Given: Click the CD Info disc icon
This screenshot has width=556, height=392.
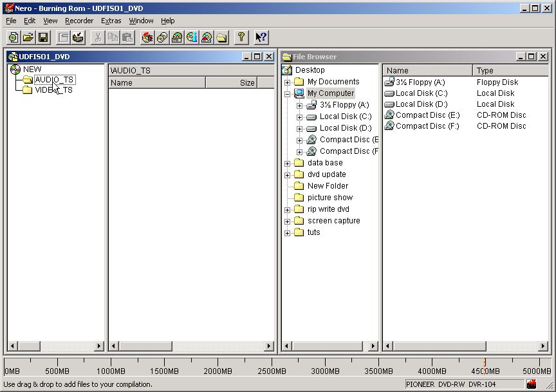Looking at the screenshot, I should [192, 37].
